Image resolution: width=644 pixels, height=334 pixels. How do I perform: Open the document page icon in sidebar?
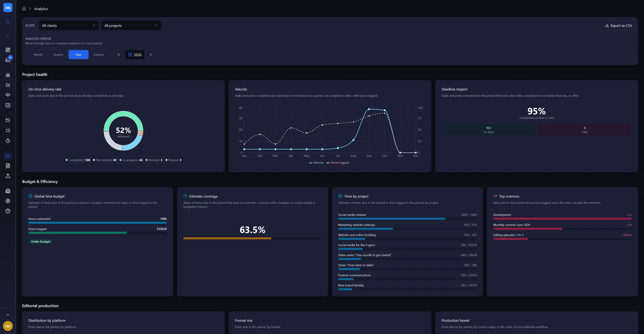tap(8, 166)
